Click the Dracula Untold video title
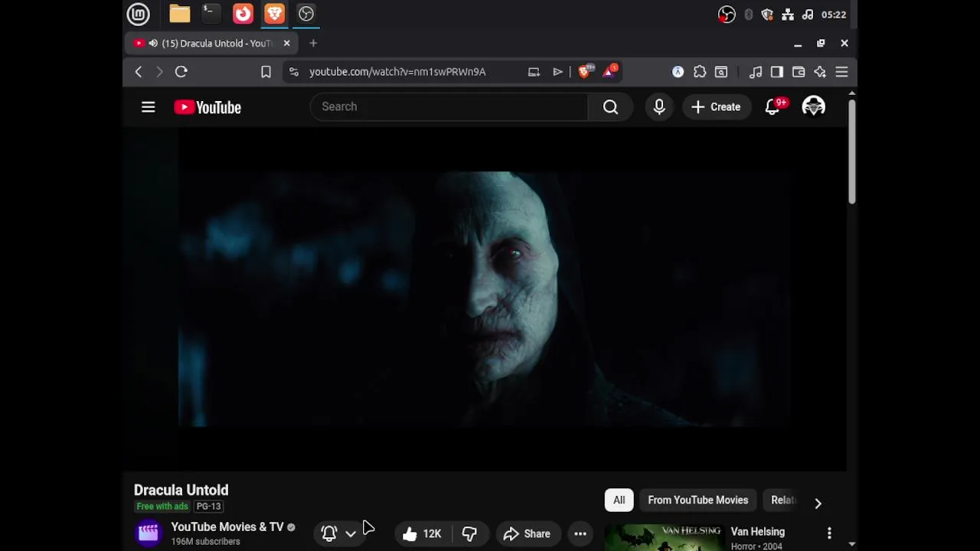The width and height of the screenshot is (980, 551). (x=181, y=490)
